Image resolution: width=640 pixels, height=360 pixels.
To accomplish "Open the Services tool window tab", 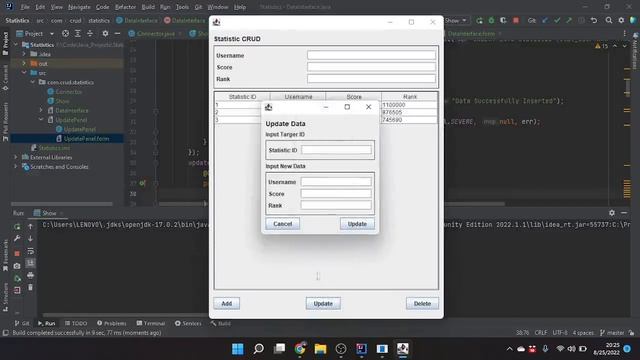I will 188,323.
